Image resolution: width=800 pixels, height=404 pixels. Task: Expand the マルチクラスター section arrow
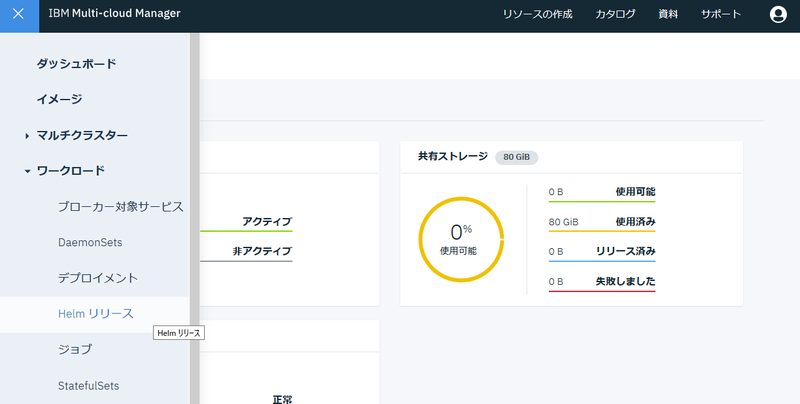coord(27,136)
